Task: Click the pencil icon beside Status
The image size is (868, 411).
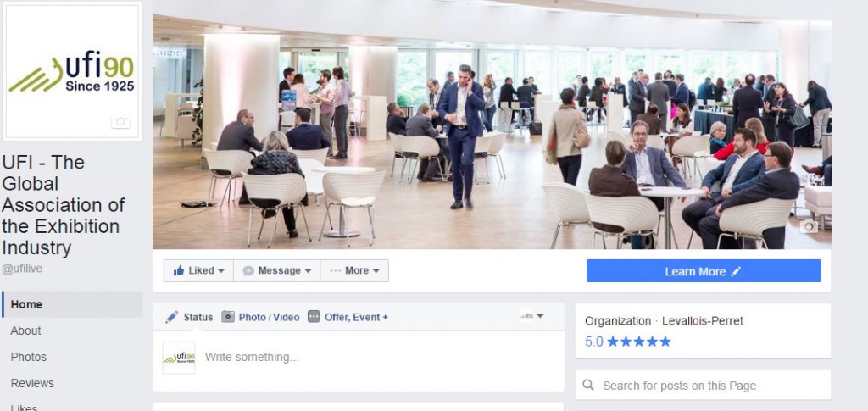Action: point(171,317)
